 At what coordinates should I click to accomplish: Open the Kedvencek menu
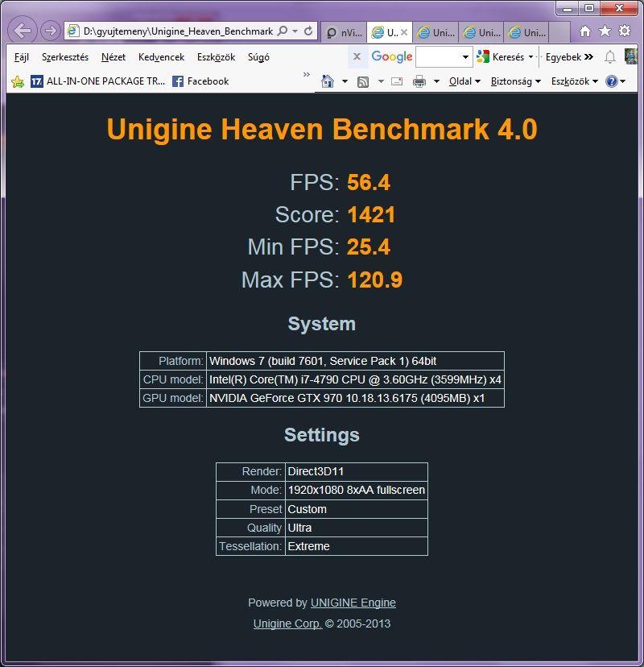[x=161, y=57]
